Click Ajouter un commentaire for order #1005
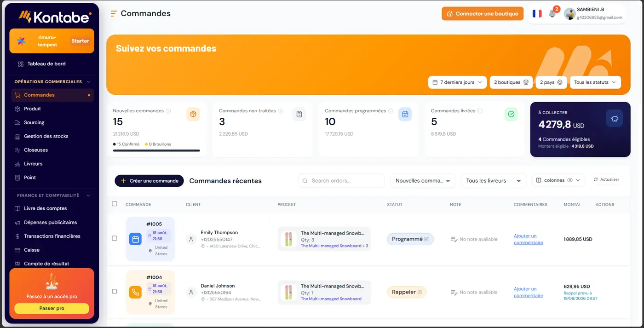644x328 pixels. (x=528, y=239)
